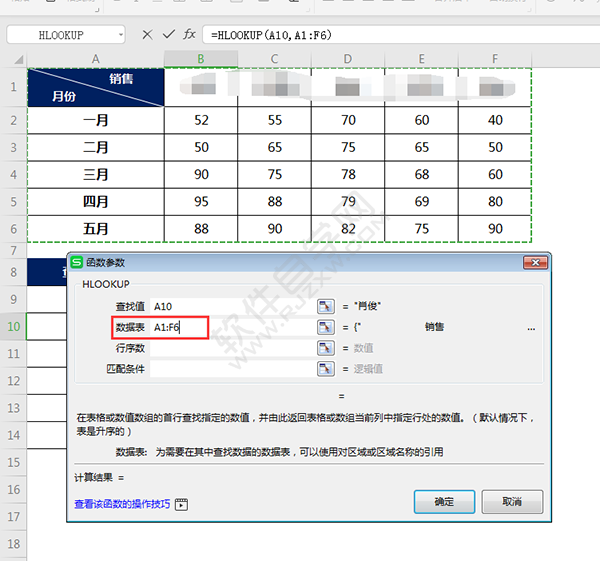Image resolution: width=600 pixels, height=561 pixels.
Task: Click range picker icon for 匹配条件
Action: click(x=326, y=369)
